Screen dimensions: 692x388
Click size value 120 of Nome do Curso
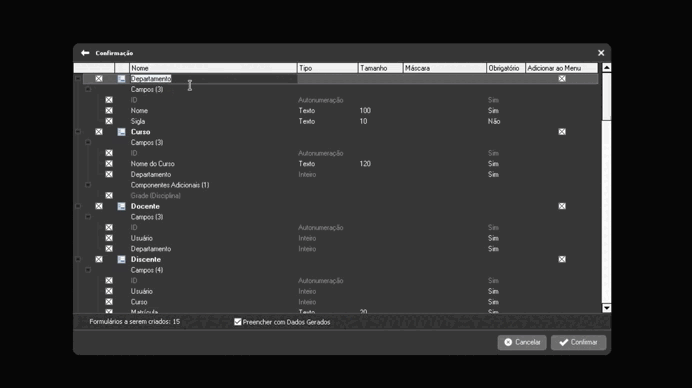365,164
